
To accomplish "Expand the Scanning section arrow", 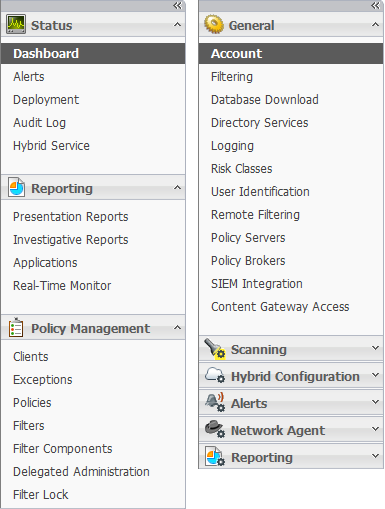I will [x=375, y=348].
